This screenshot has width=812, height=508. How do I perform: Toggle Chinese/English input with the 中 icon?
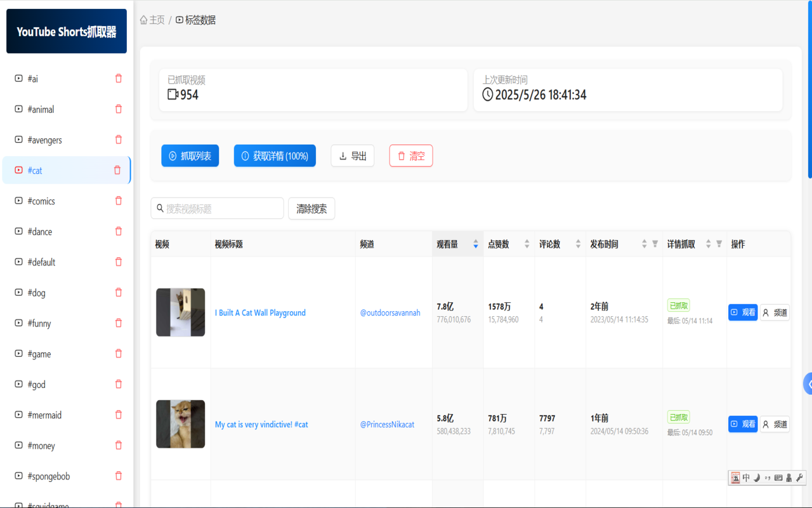tap(746, 478)
